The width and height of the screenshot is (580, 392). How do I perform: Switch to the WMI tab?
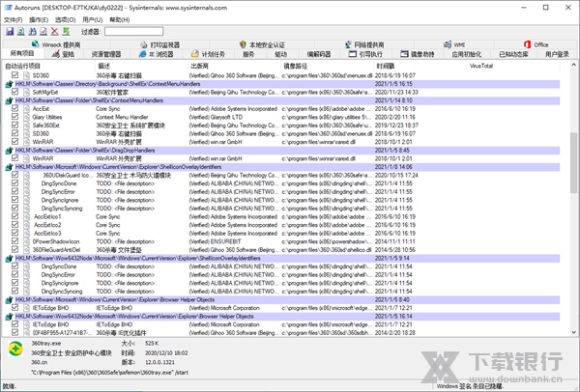coord(454,44)
